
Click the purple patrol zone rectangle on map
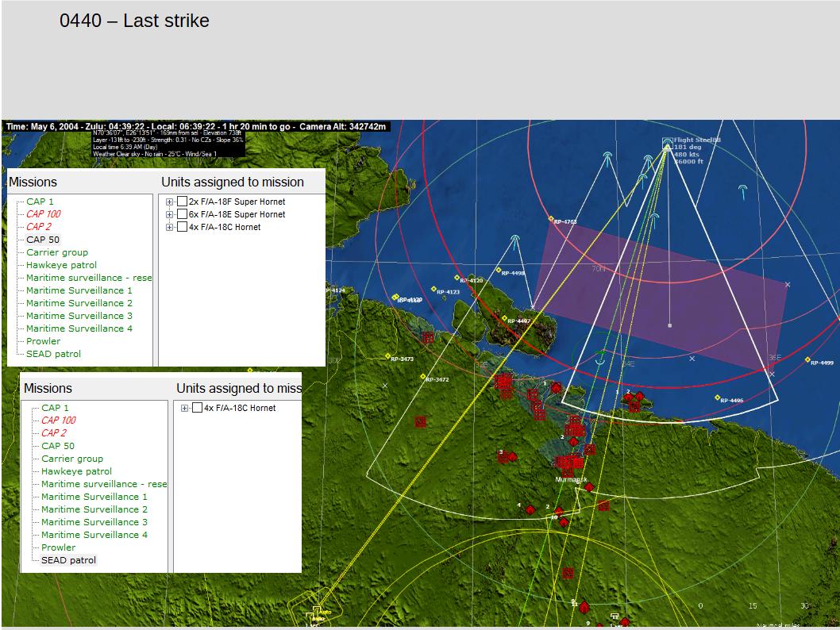coord(660,295)
